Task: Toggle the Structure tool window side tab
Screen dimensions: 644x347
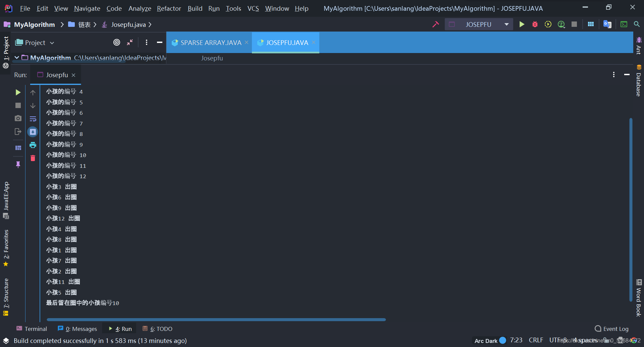Action: pyautogui.click(x=6, y=297)
